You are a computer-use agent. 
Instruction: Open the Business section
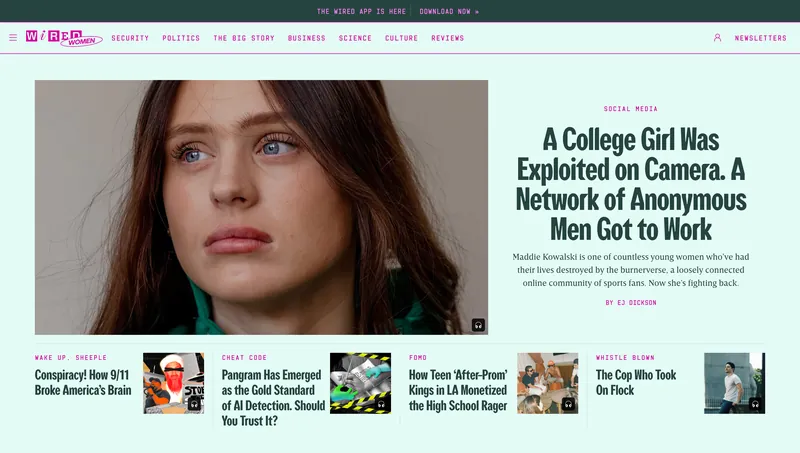click(307, 38)
